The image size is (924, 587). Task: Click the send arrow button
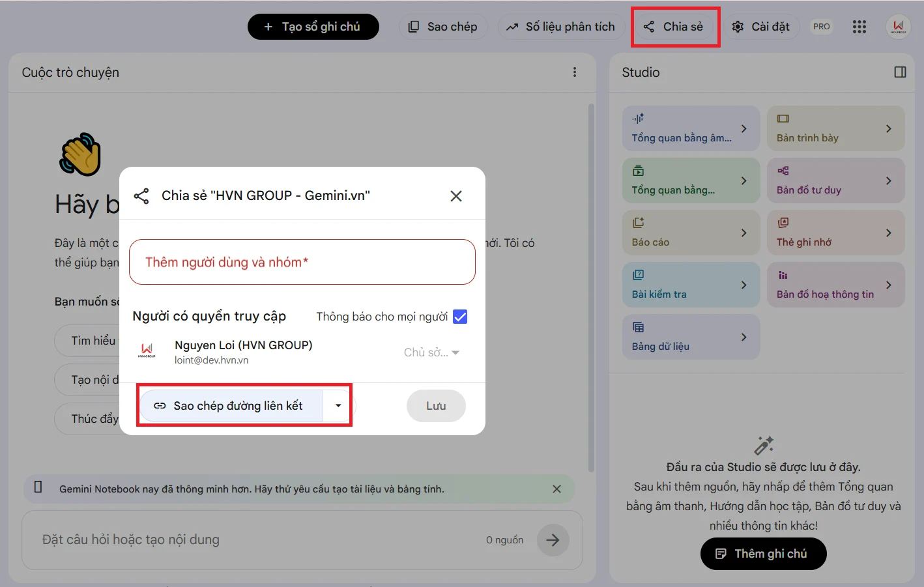(x=553, y=540)
